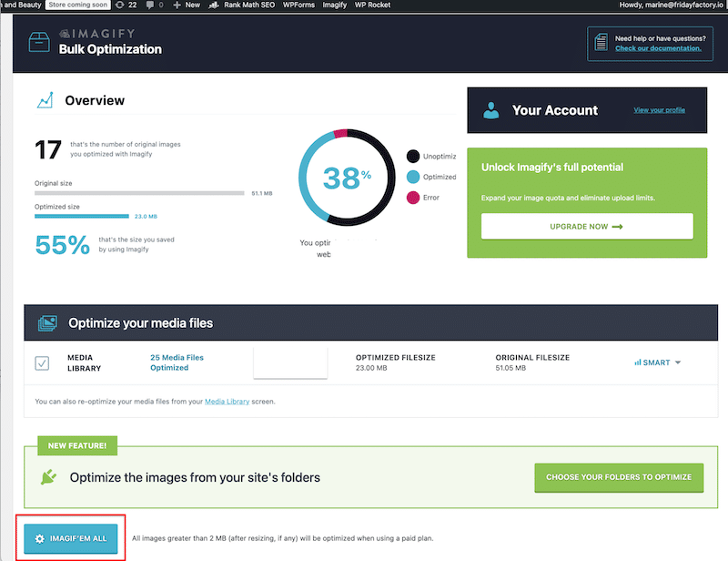
Task: Click the Optimized size blue bar
Action: coord(82,216)
